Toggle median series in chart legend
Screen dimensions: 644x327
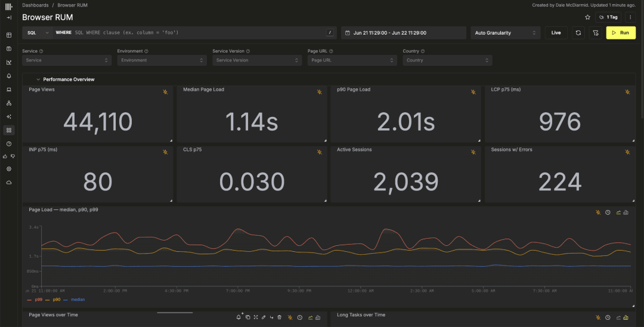click(75, 300)
